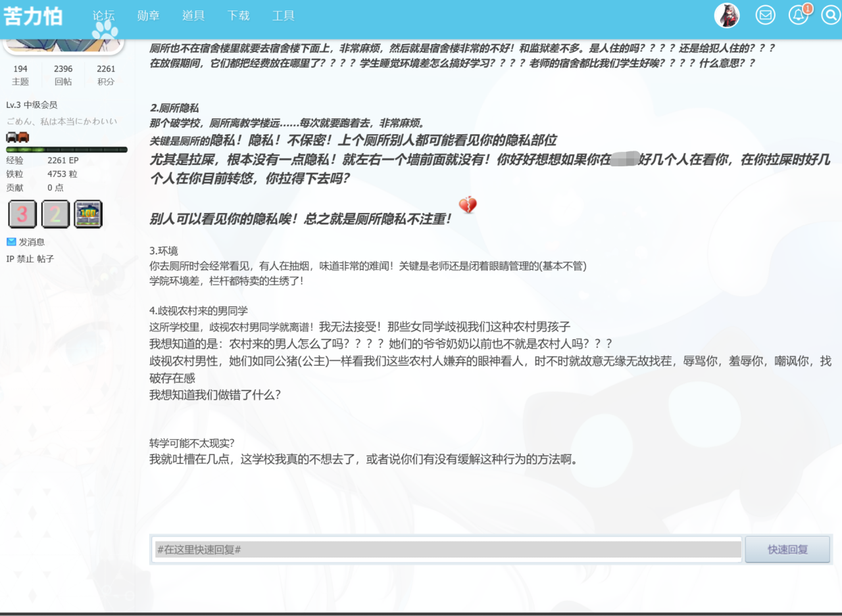
Task: Click the 苦力怕 site logo
Action: pos(33,16)
